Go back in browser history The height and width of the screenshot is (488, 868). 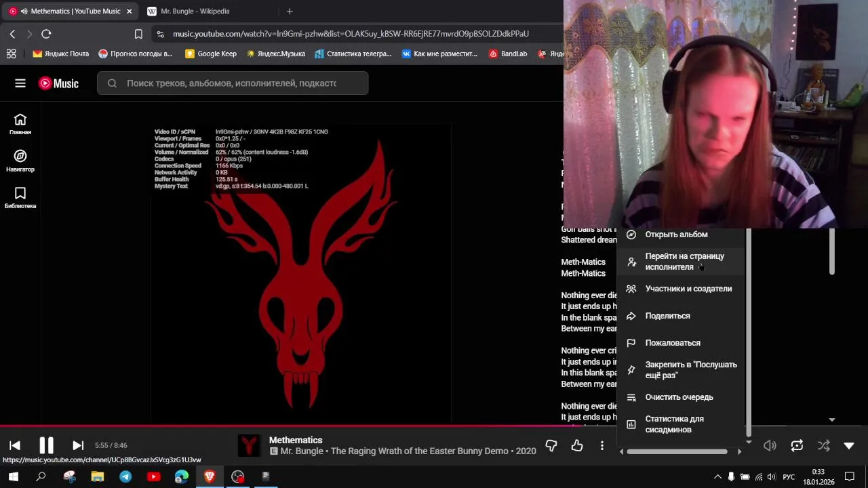click(12, 34)
